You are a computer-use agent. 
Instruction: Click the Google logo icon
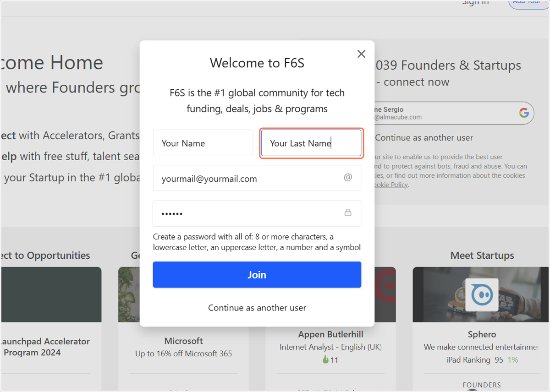pyautogui.click(x=524, y=113)
